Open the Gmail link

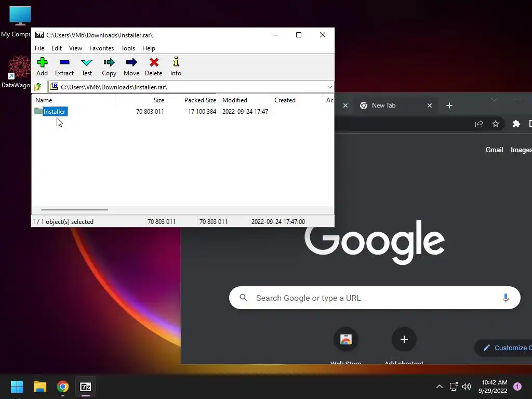click(x=494, y=150)
